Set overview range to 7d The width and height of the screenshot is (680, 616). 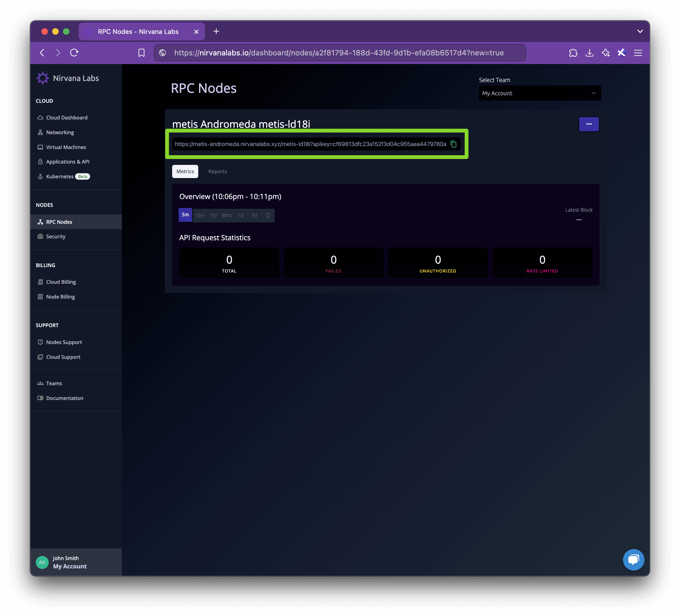coord(254,215)
